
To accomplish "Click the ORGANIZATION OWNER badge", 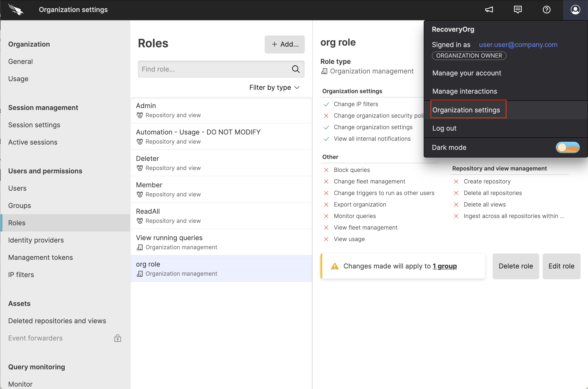I will tap(469, 55).
